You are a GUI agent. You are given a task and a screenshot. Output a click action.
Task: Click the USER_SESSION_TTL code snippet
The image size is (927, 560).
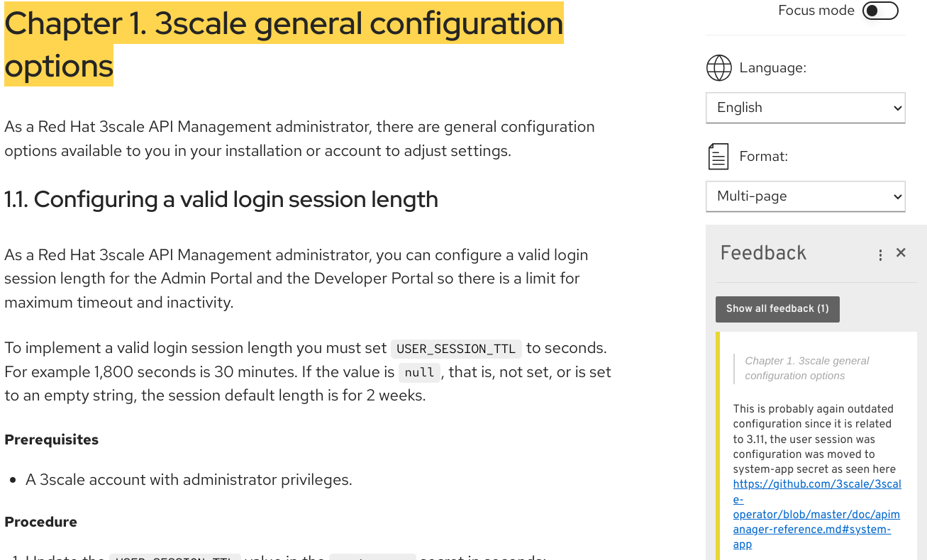tap(457, 349)
